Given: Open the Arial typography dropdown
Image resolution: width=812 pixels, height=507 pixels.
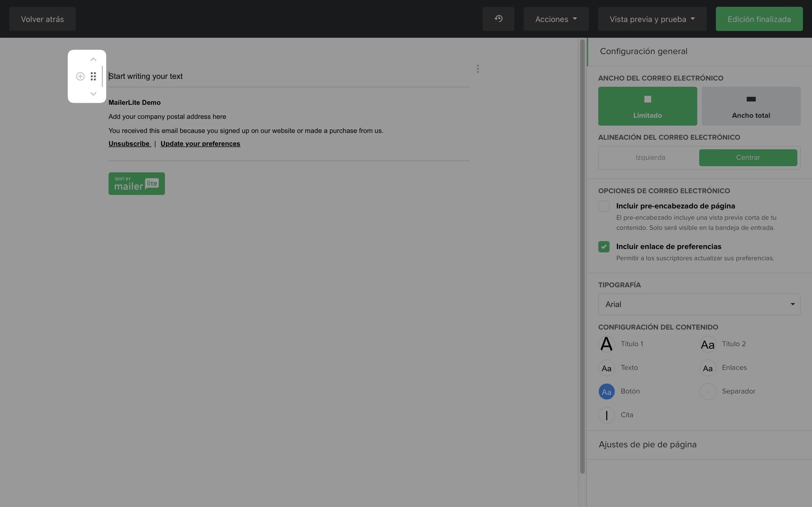Looking at the screenshot, I should pyautogui.click(x=699, y=304).
